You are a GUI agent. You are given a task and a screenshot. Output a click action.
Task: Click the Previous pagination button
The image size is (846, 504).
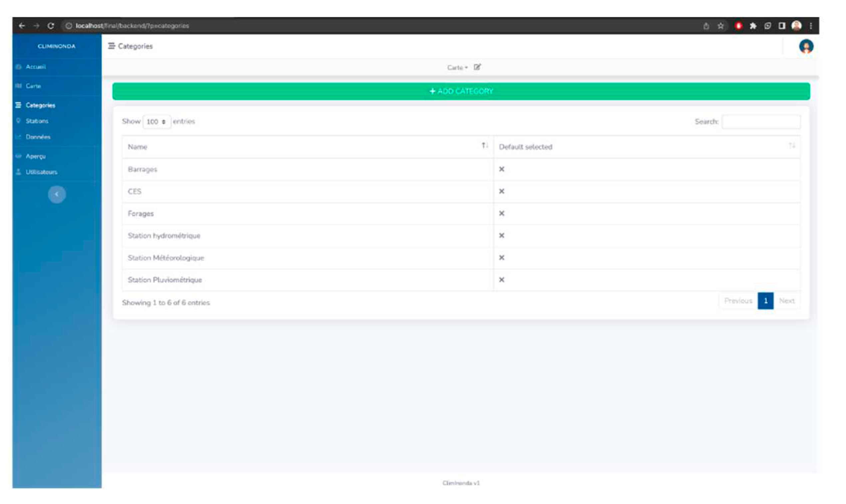738,301
